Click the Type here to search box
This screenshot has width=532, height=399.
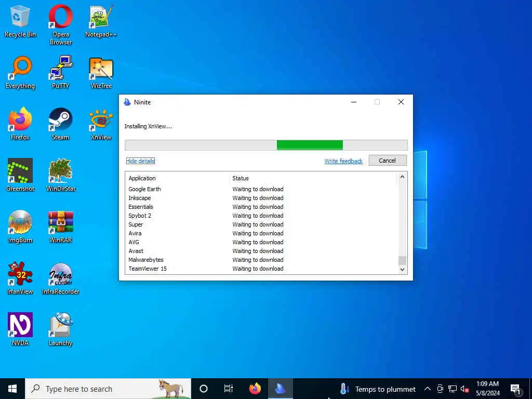coord(108,389)
